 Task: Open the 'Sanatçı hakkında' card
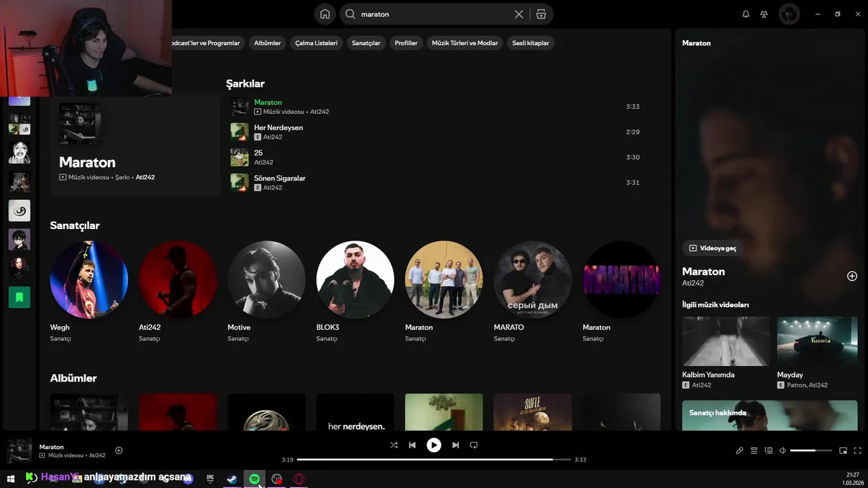click(770, 415)
